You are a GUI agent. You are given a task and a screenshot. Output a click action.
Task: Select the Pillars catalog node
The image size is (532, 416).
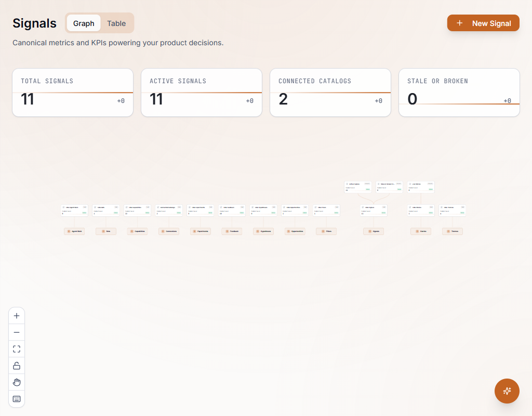click(326, 231)
